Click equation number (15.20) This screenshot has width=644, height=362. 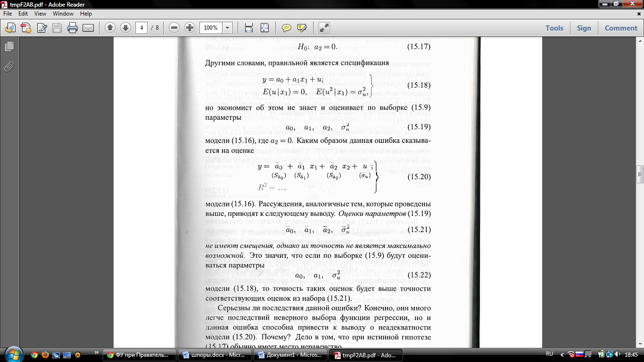[419, 177]
